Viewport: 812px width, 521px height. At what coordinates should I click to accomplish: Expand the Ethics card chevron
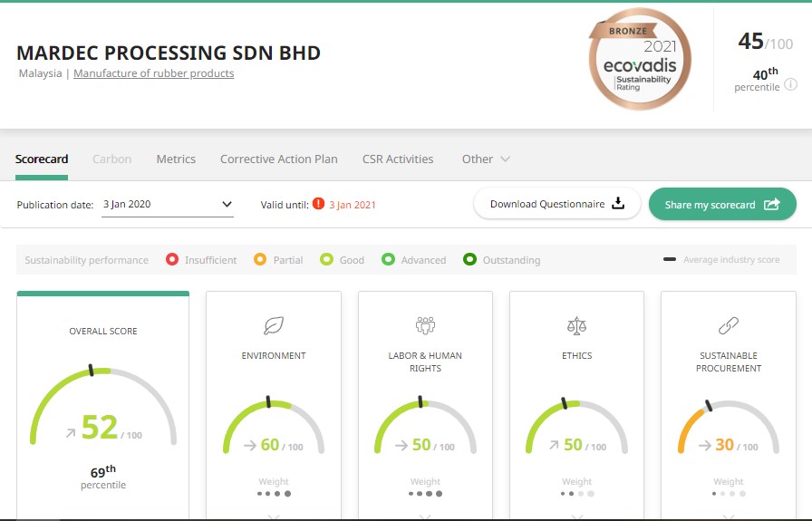(576, 516)
